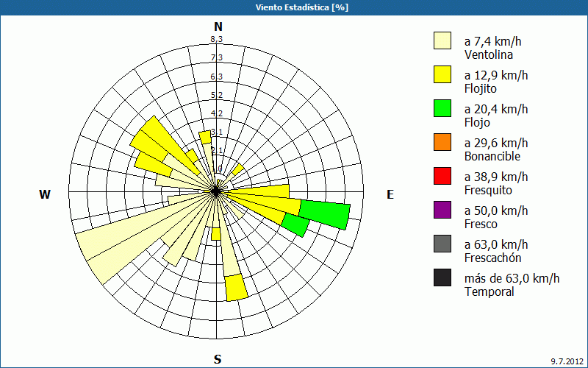
Task: Click the 8,3 radial scale value
Action: click(217, 39)
